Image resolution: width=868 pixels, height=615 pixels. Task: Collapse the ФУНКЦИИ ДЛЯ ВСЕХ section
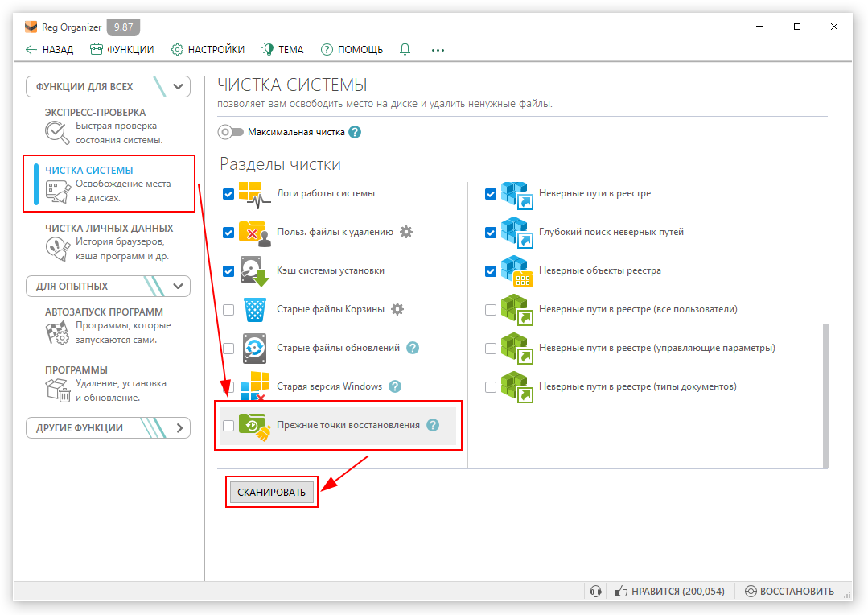pyautogui.click(x=179, y=86)
